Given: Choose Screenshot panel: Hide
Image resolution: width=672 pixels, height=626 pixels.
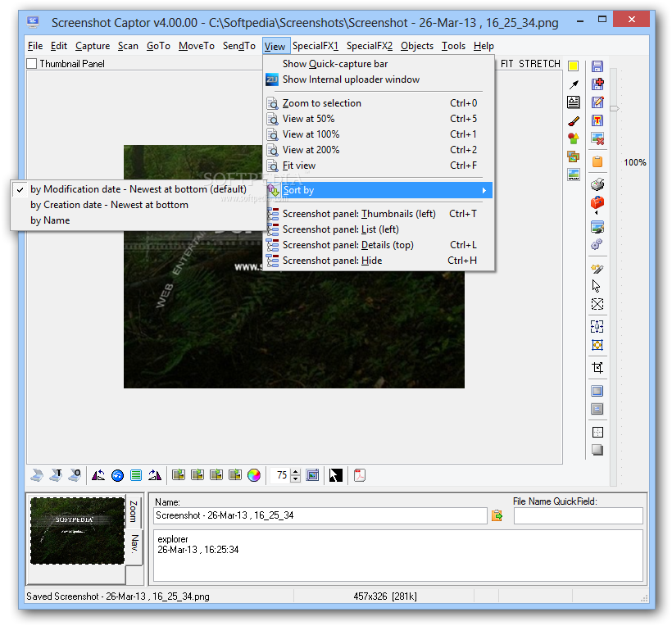Looking at the screenshot, I should tap(379, 261).
